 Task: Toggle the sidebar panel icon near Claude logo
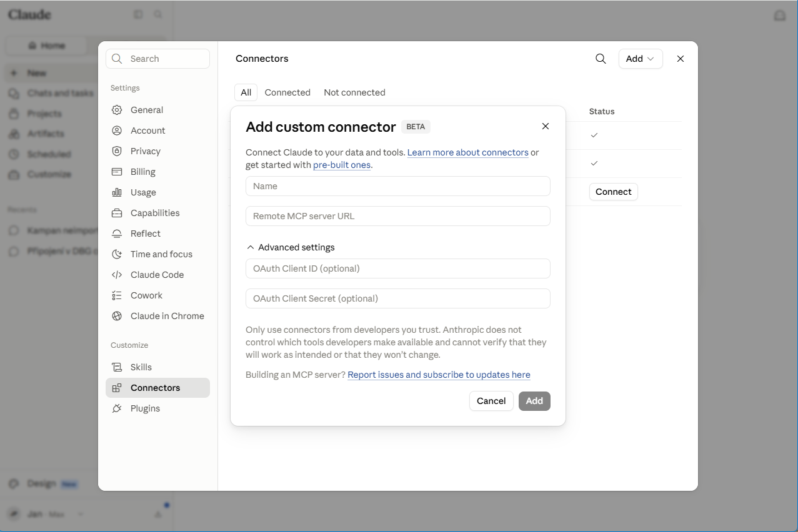point(138,14)
